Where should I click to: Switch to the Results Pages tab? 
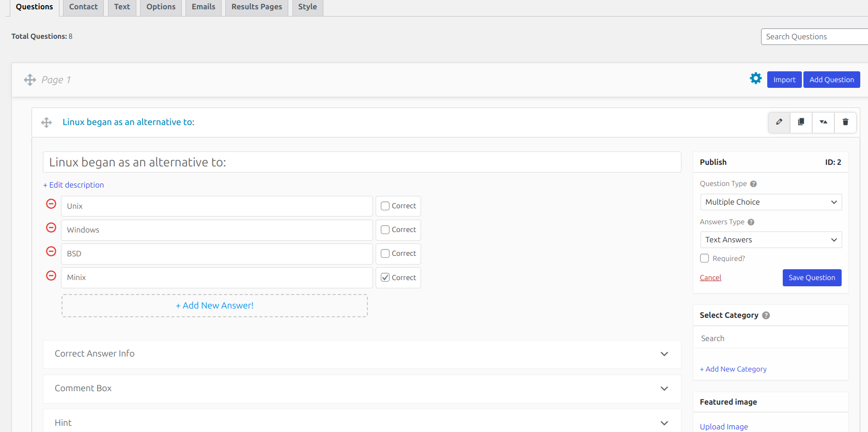pos(256,7)
